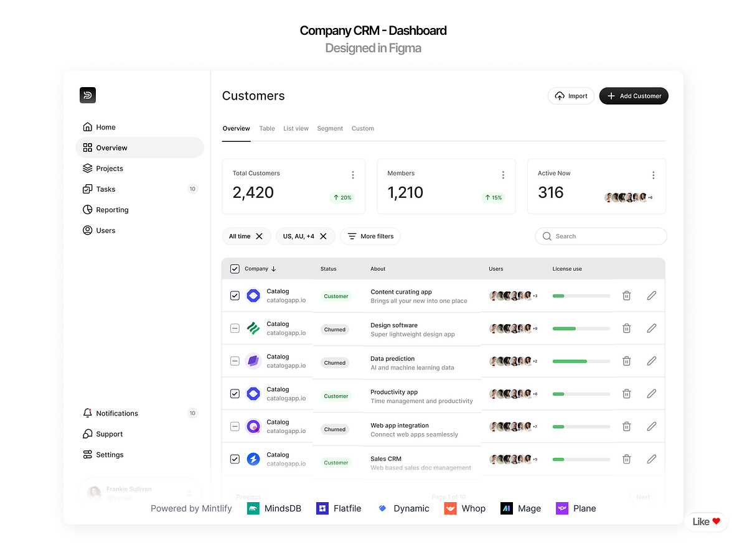Open the Projects section from the sidebar
747x560 pixels.
click(87, 168)
